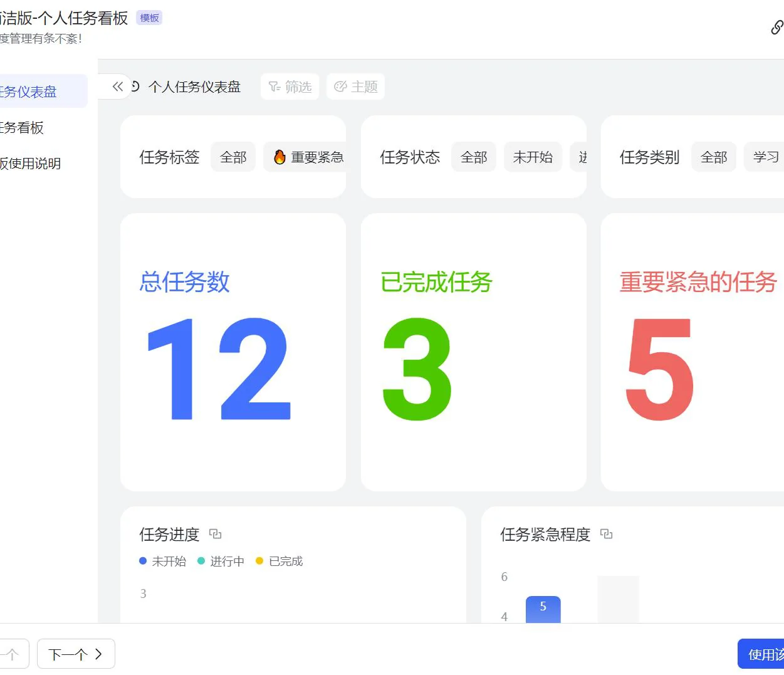Filter by the 学习 category chip
The width and height of the screenshot is (784, 675).
point(765,157)
